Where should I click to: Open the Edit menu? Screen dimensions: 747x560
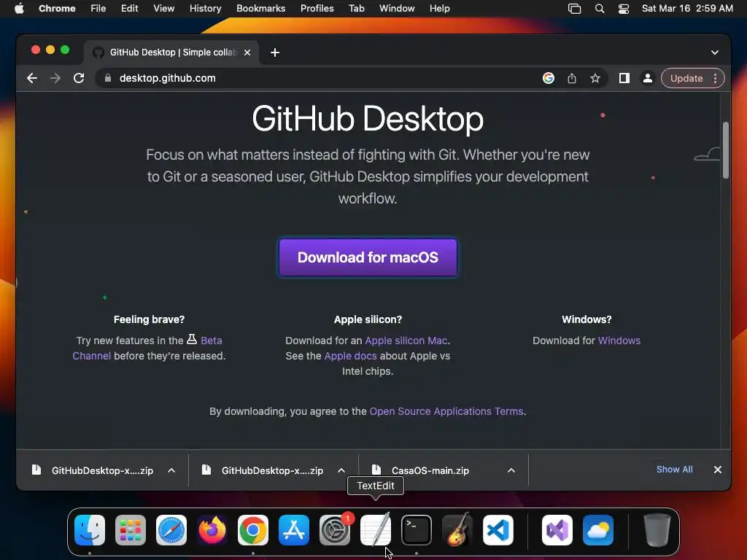coord(129,9)
